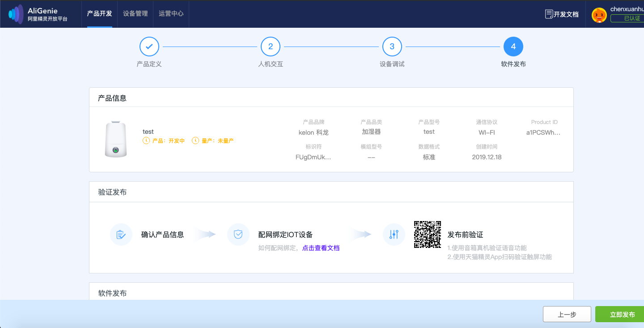
Task: Click step 3 circle 设备调试
Action: click(x=392, y=47)
